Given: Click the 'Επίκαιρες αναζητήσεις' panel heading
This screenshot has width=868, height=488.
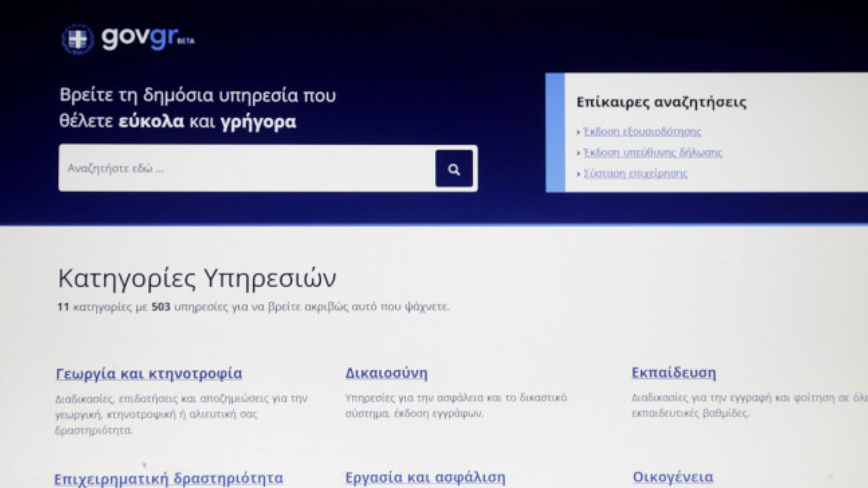Looking at the screenshot, I should point(661,102).
